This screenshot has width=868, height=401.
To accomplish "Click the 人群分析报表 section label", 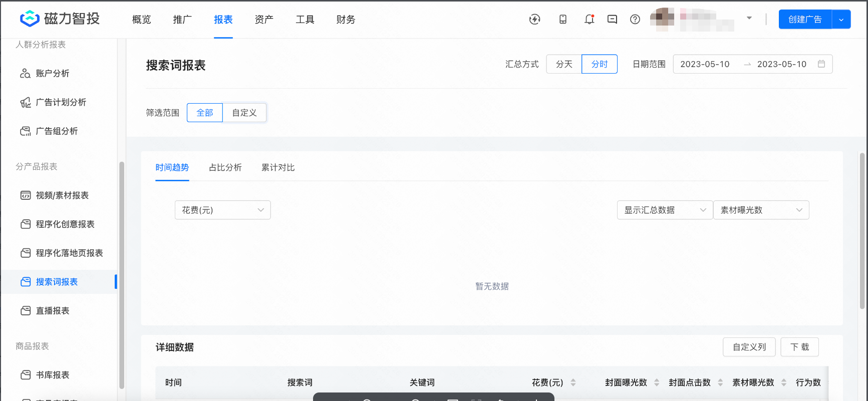I will [x=41, y=45].
